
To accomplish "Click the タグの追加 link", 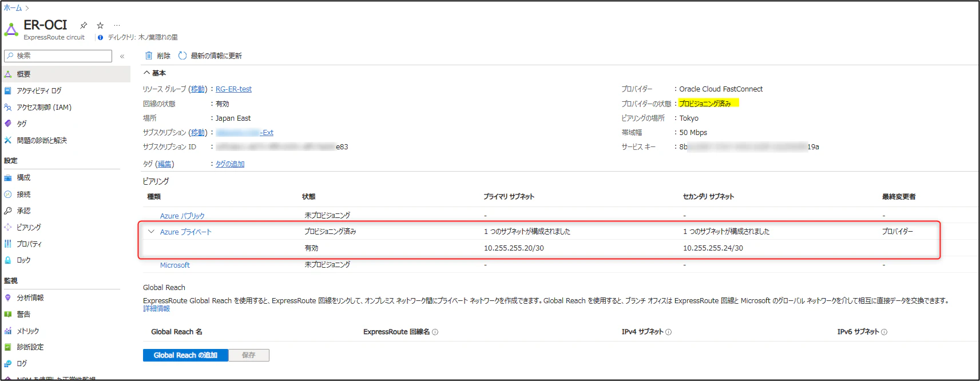I will pyautogui.click(x=230, y=164).
